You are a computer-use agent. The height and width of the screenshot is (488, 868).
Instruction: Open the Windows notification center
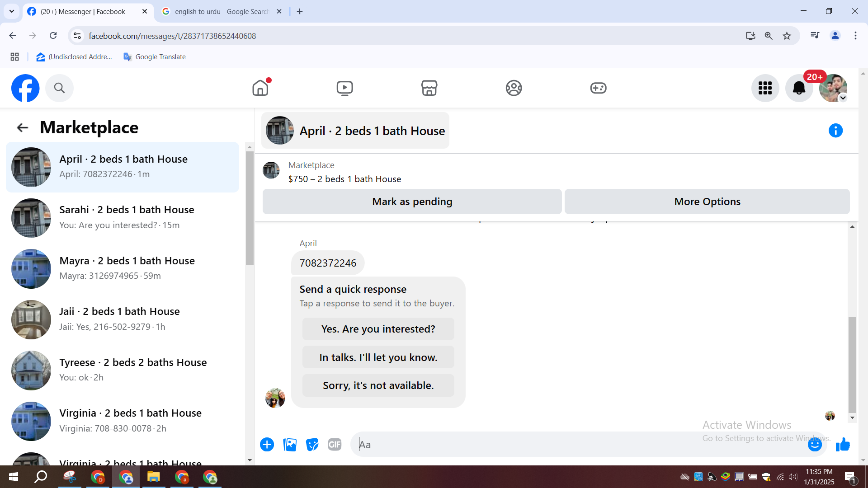coord(850,477)
